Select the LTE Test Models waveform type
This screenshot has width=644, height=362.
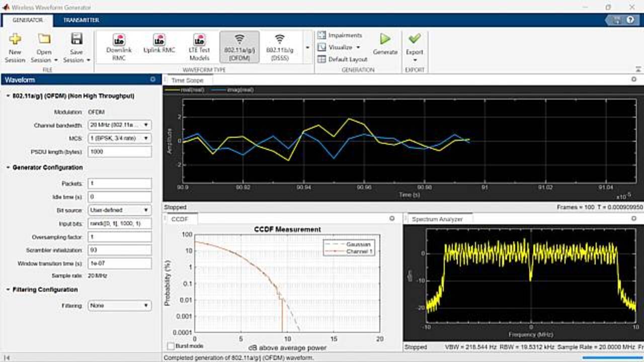[x=199, y=47]
